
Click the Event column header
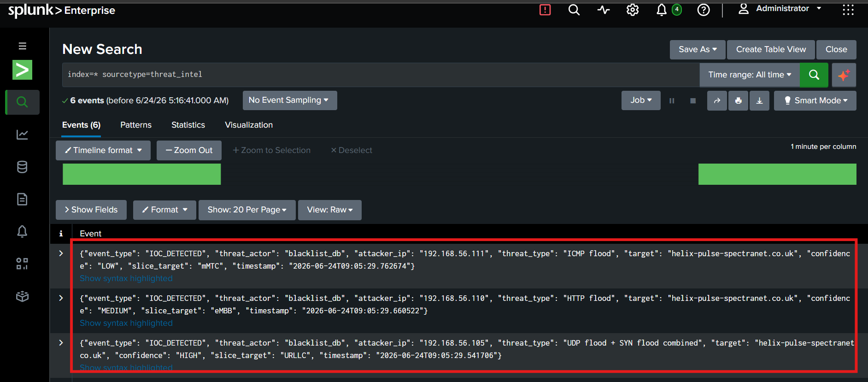click(x=90, y=234)
